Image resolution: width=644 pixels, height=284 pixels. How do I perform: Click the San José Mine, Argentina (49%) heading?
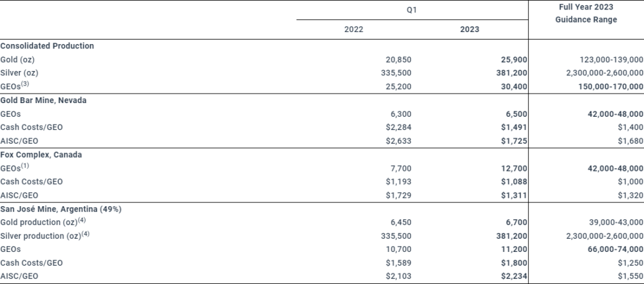(61, 209)
